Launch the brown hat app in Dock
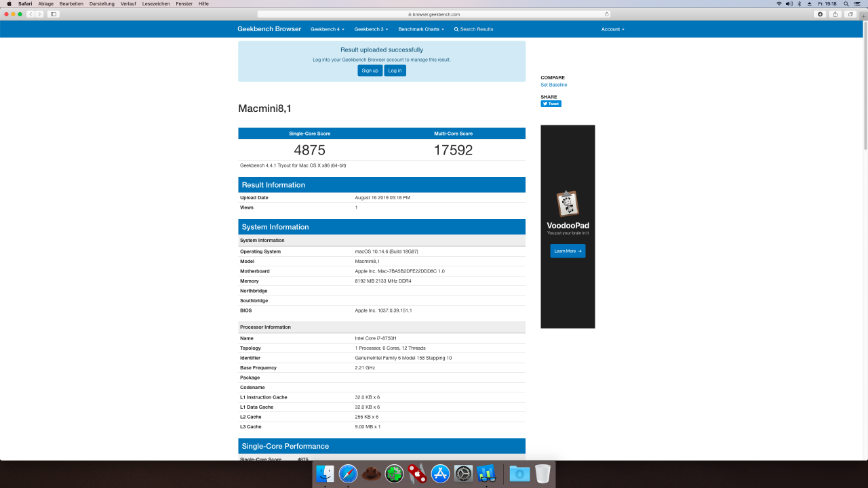Viewport: 868px width, 488px height. coord(371,474)
